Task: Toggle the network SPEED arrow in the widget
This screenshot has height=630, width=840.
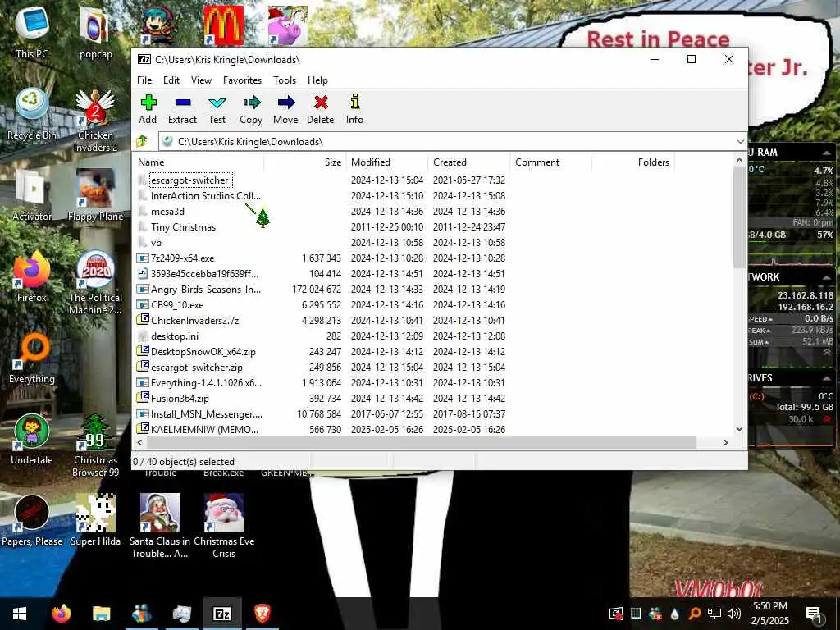Action: (x=770, y=319)
